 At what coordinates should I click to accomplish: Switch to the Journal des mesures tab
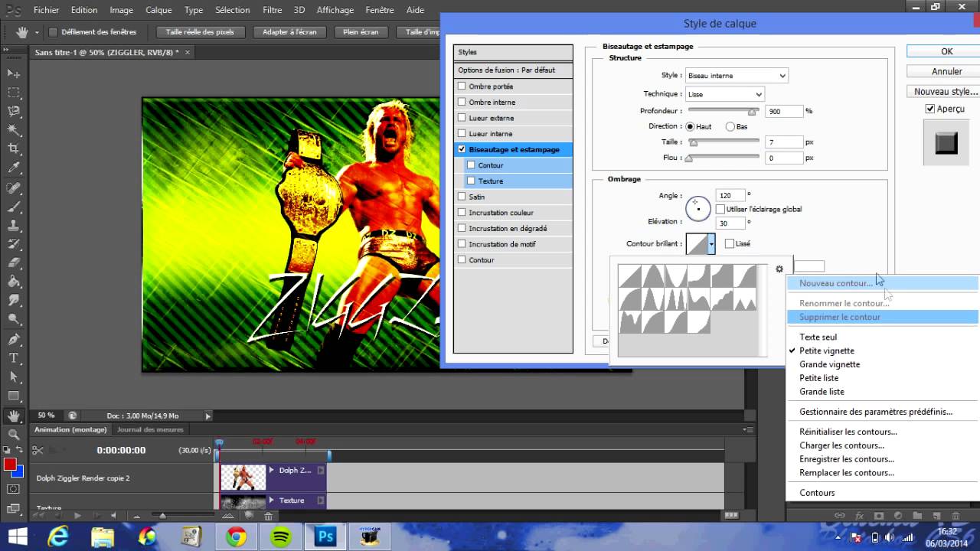click(150, 429)
